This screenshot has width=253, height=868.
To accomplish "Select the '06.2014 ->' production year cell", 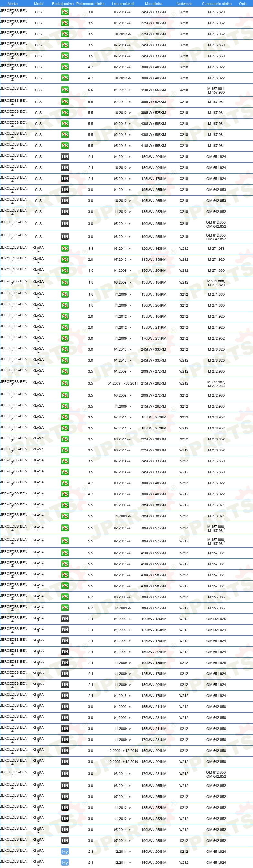I will click(x=122, y=237).
